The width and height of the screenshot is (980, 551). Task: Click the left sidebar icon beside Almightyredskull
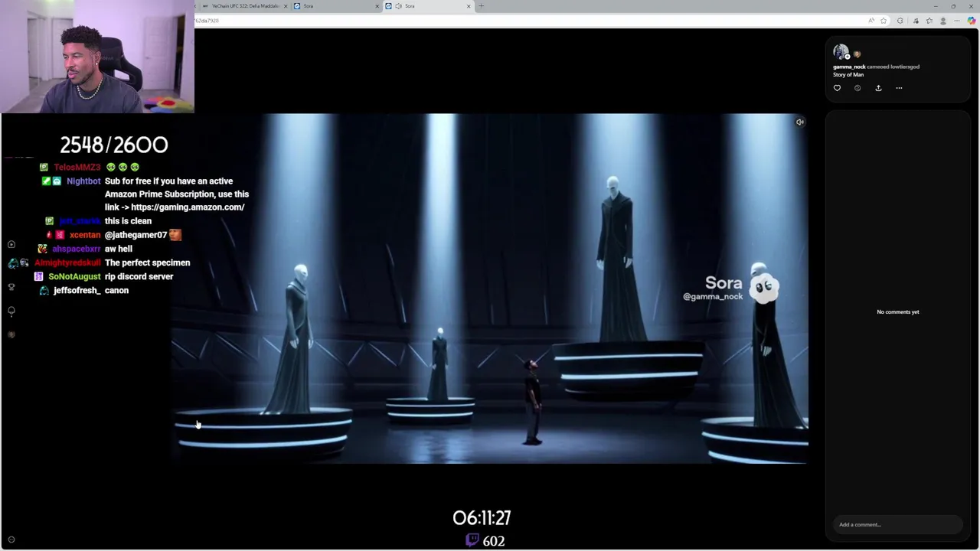pyautogui.click(x=13, y=263)
